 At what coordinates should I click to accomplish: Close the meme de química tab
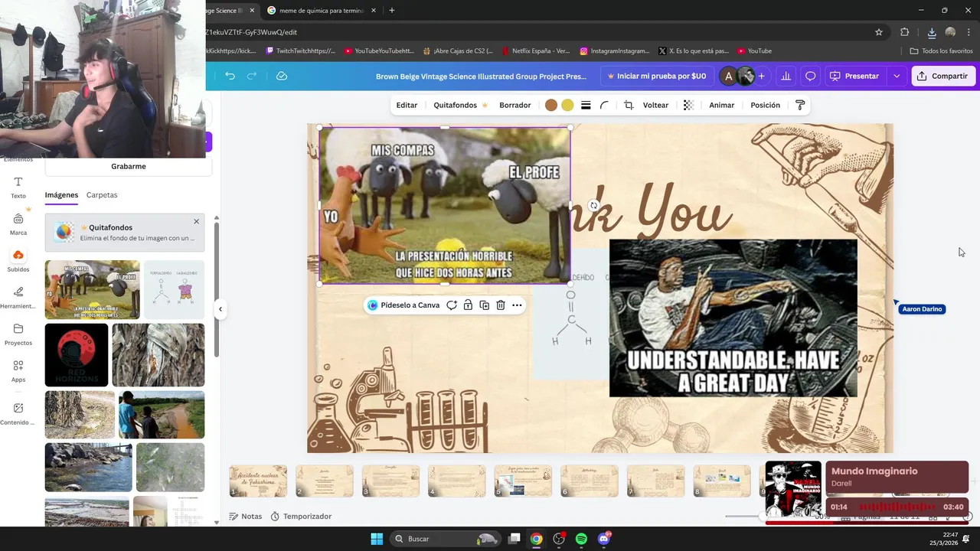(374, 11)
